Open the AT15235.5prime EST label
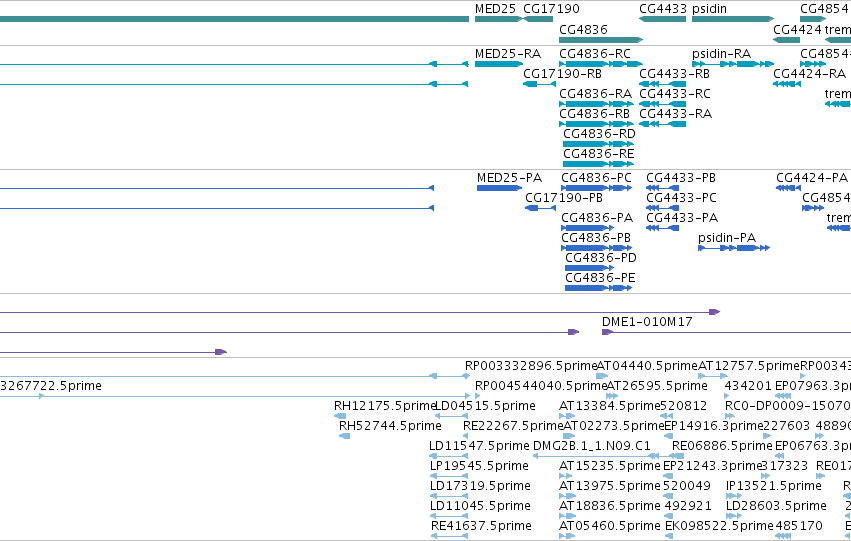Image resolution: width=851 pixels, height=541 pixels. tap(609, 467)
